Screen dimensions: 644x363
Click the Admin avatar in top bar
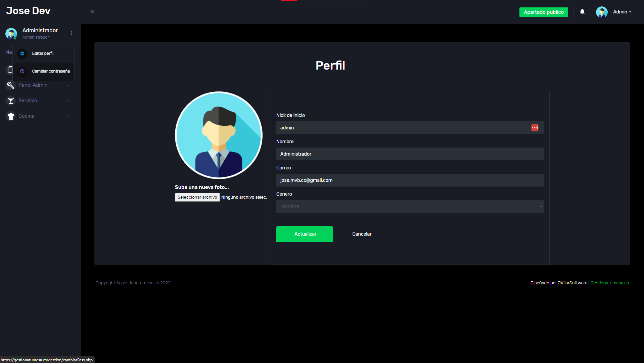(601, 12)
